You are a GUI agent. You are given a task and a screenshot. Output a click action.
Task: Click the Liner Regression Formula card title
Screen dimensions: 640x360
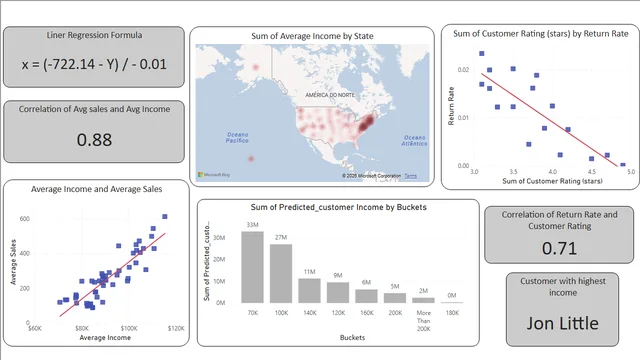coord(94,36)
